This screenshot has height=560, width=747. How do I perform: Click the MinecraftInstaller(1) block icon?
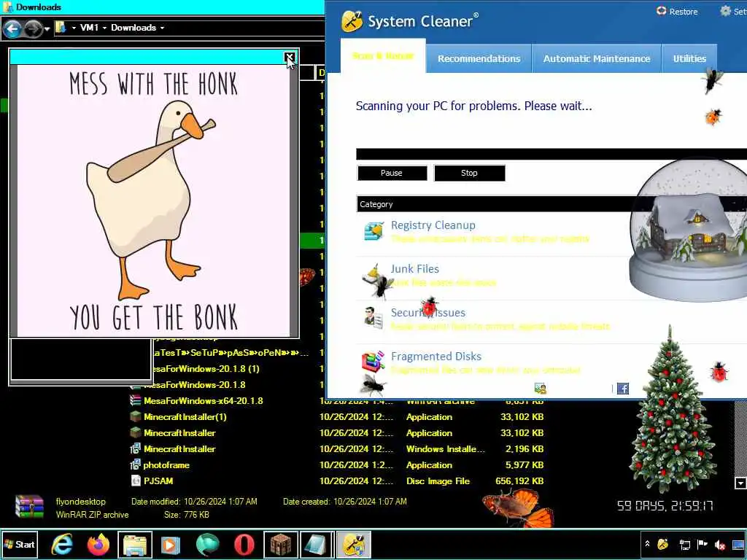[135, 416]
